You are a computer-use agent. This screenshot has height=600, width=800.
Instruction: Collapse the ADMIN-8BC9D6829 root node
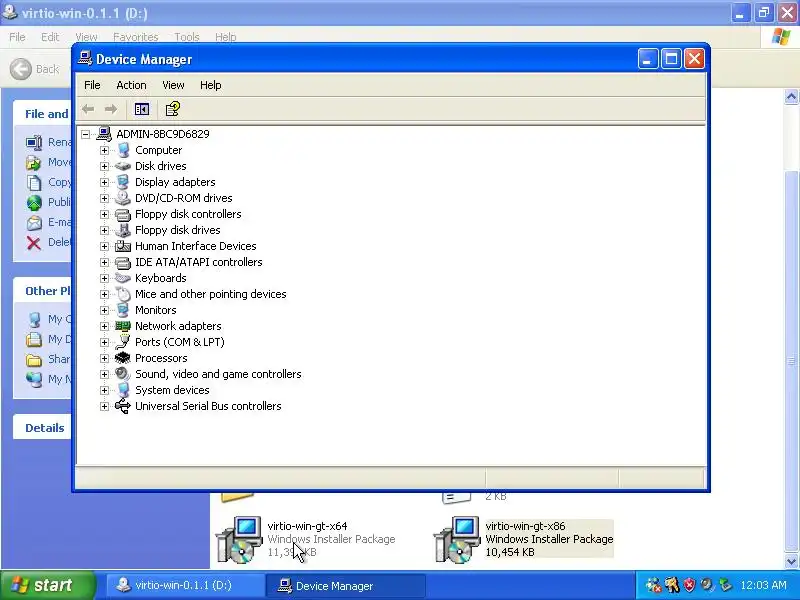click(x=86, y=134)
